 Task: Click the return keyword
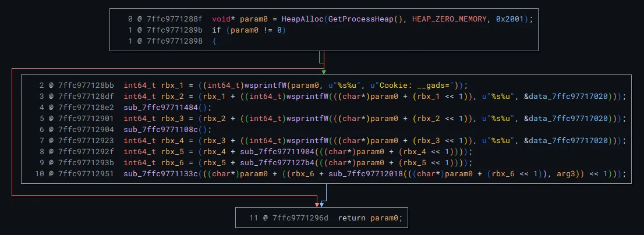(x=351, y=218)
